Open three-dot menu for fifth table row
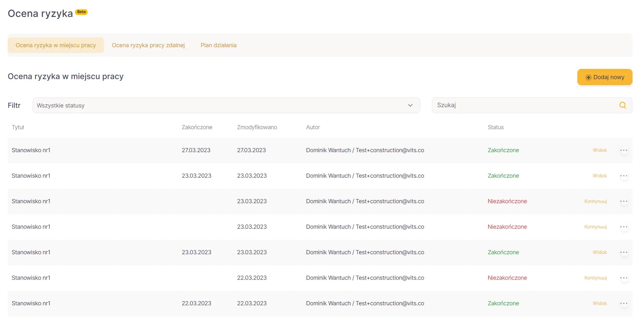Viewport: 644px width, 319px height. point(624,252)
